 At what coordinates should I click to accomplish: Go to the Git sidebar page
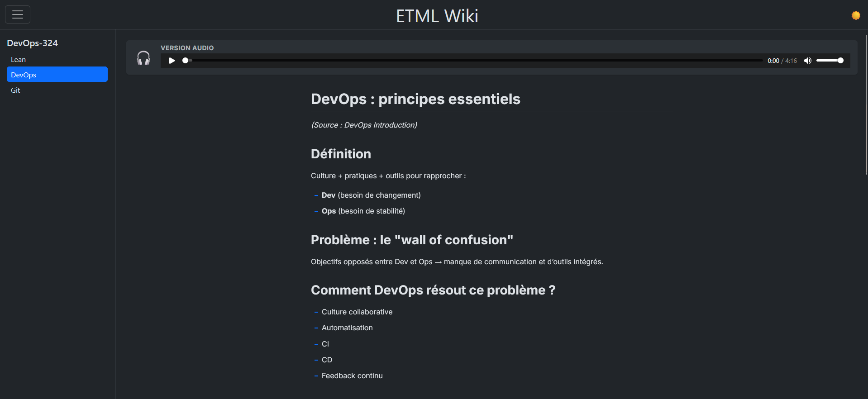point(16,90)
